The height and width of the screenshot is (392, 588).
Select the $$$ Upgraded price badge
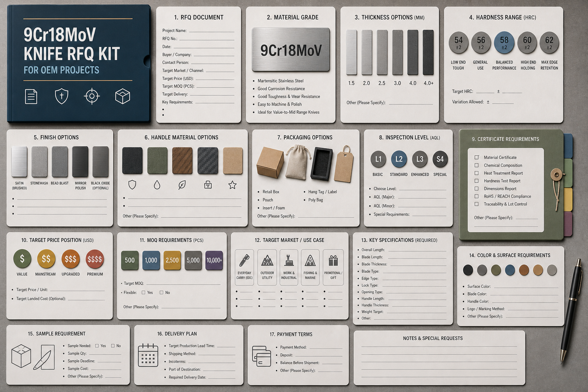[70, 259]
